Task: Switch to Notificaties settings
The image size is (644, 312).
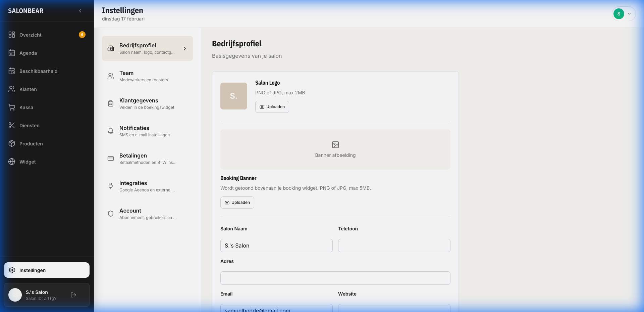Action: (x=147, y=131)
